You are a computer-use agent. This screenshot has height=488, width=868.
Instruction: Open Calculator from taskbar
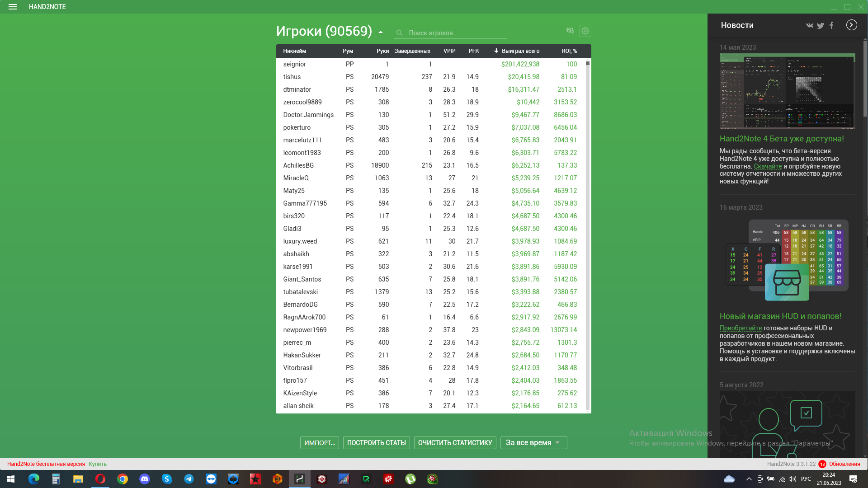pos(56,479)
